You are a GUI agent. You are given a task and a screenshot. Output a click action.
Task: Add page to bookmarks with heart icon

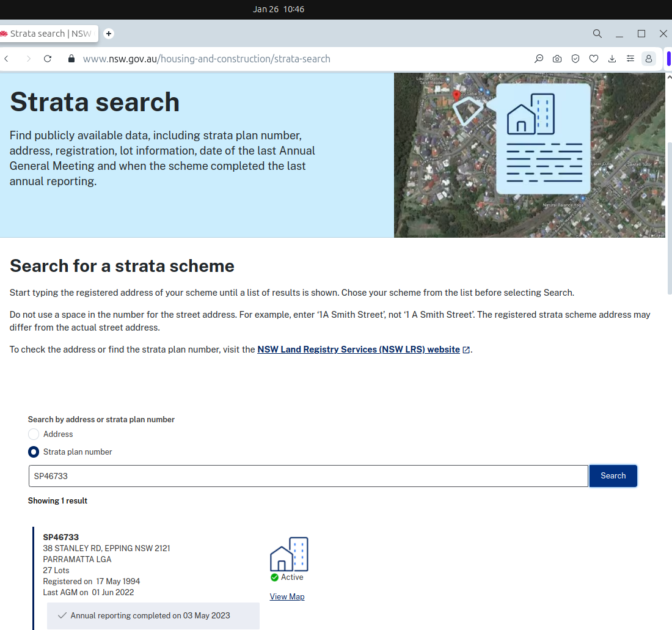594,59
